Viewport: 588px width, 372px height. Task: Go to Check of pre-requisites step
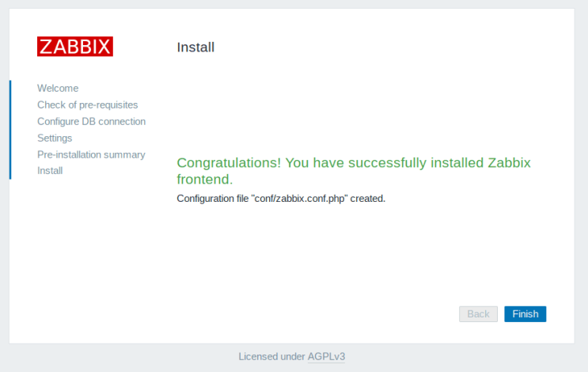[87, 104]
